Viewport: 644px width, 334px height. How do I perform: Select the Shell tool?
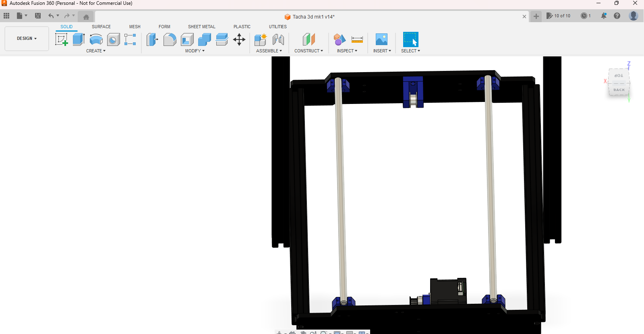pos(187,39)
